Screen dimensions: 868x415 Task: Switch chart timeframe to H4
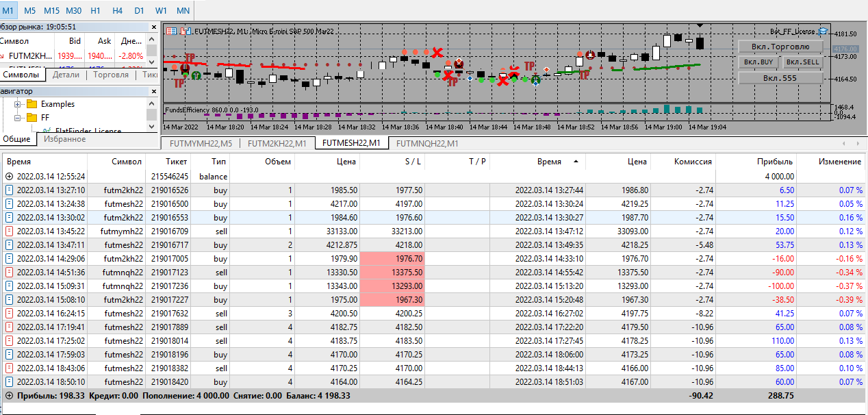tap(118, 10)
